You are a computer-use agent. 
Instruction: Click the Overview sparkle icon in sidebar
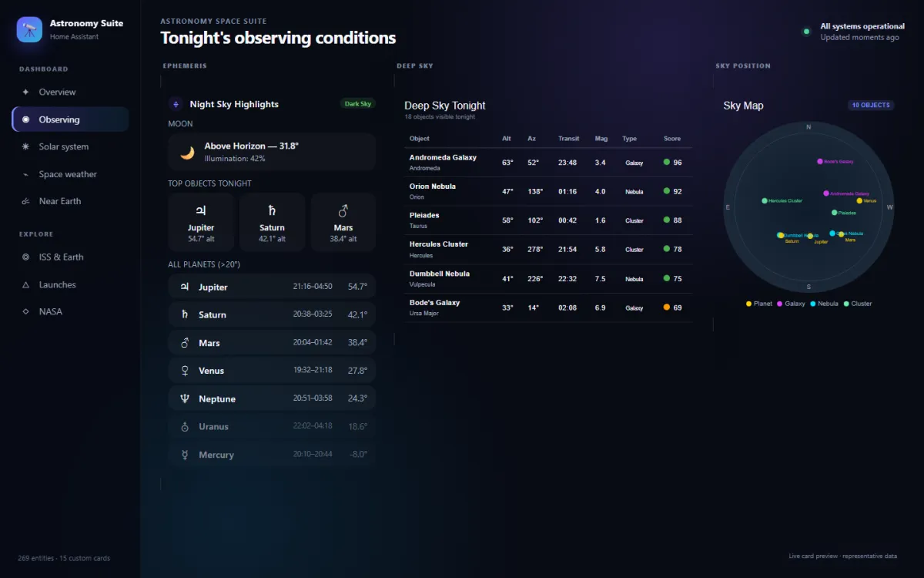pyautogui.click(x=25, y=92)
